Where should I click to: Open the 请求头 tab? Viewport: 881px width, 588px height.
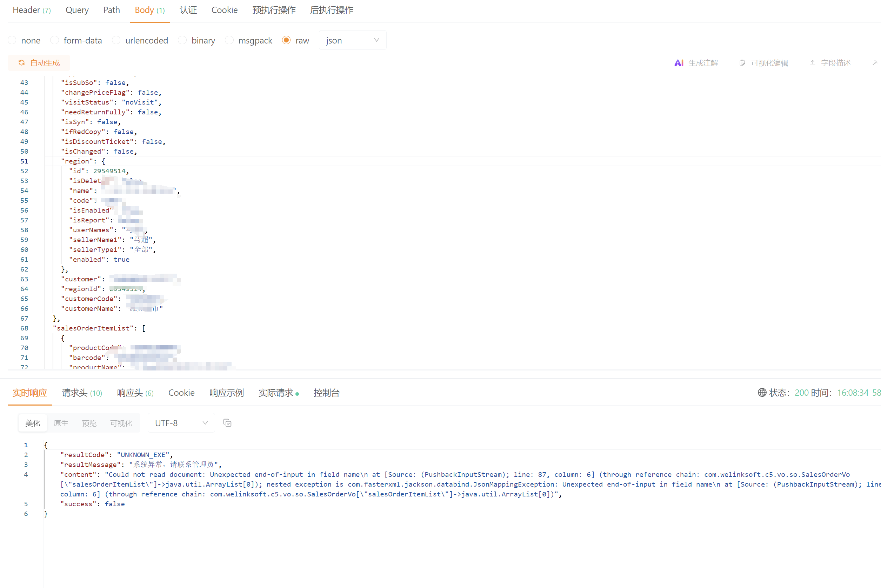(82, 393)
